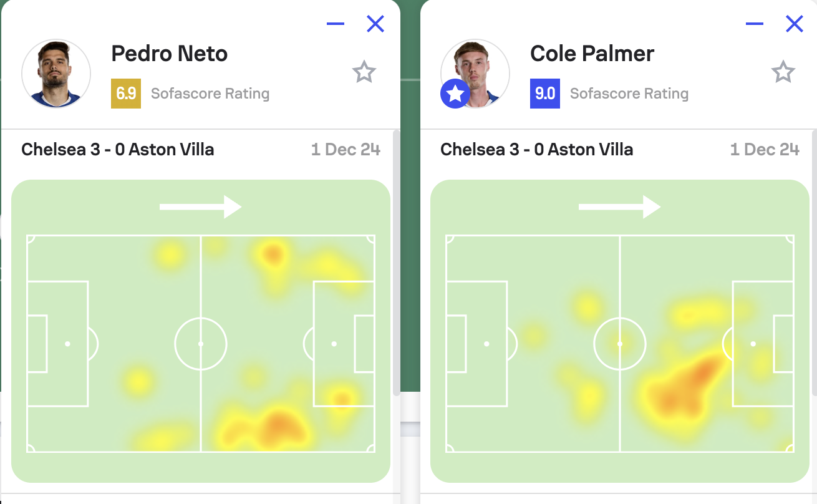Click the attack direction arrow on Palmer's heatmap
The width and height of the screenshot is (817, 504).
tap(620, 206)
